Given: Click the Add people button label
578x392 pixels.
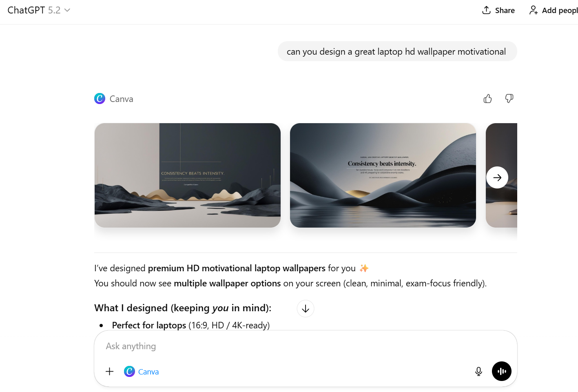Looking at the screenshot, I should coord(560,11).
